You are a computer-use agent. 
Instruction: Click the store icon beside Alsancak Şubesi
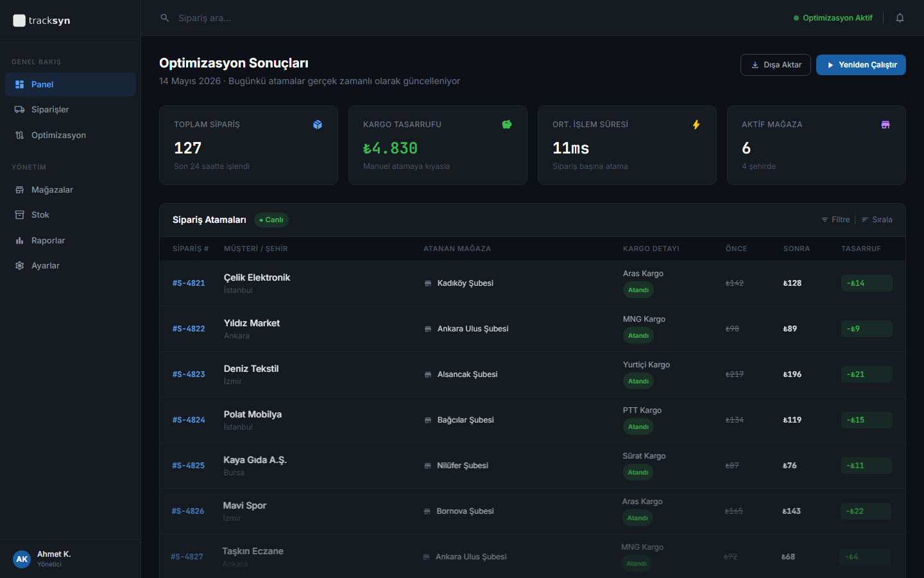[428, 374]
